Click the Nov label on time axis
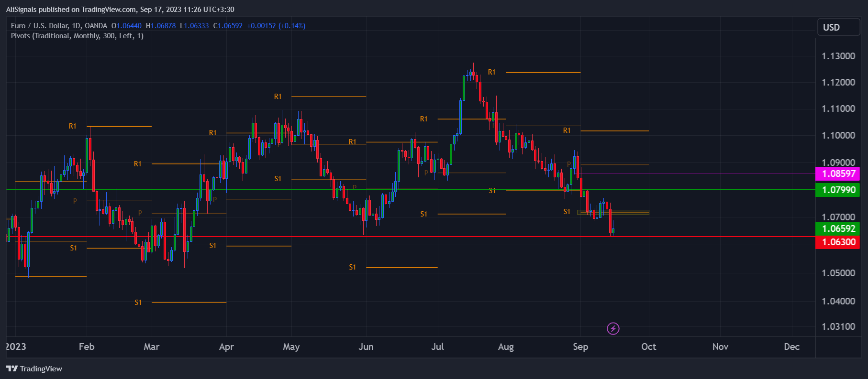This screenshot has height=379, width=868. coord(720,347)
